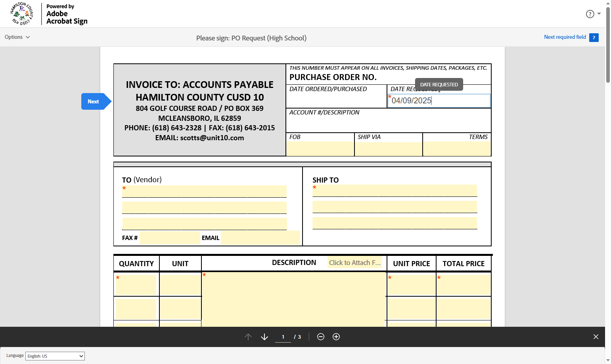Click the second row Quantity field
611x364 pixels.
(x=136, y=309)
